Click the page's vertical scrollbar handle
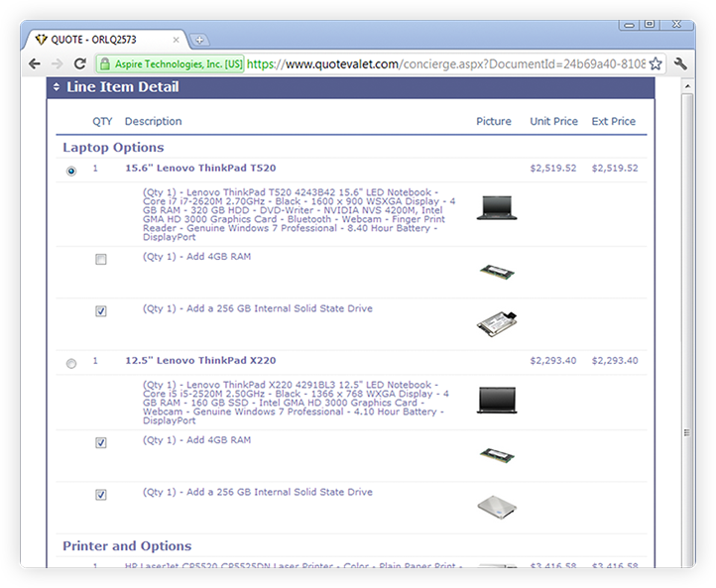The width and height of the screenshot is (716, 588). [x=687, y=432]
